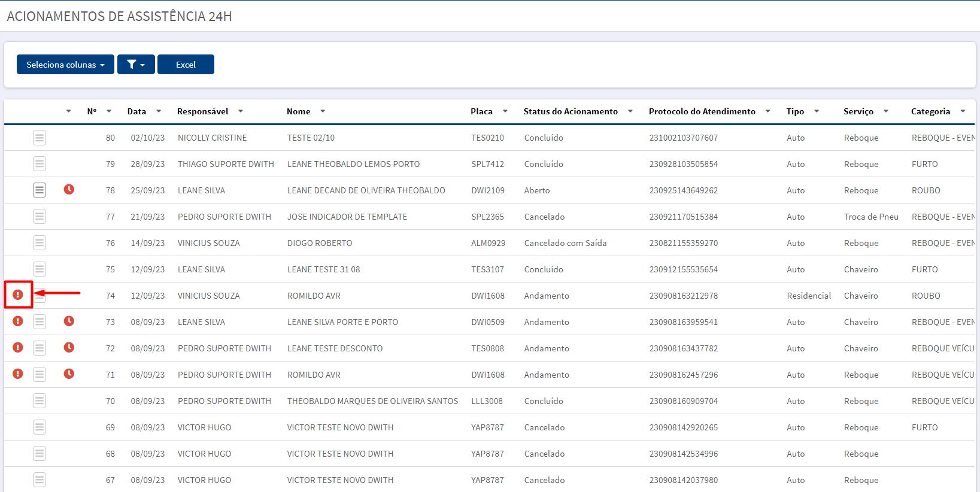The image size is (980, 492).
Task: Click date 02/10/23
Action: click(148, 138)
